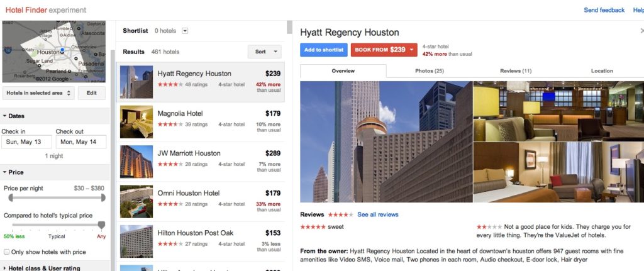The image size is (644, 271).
Task: Click Magnolia Hotel star rating
Action: click(x=170, y=124)
